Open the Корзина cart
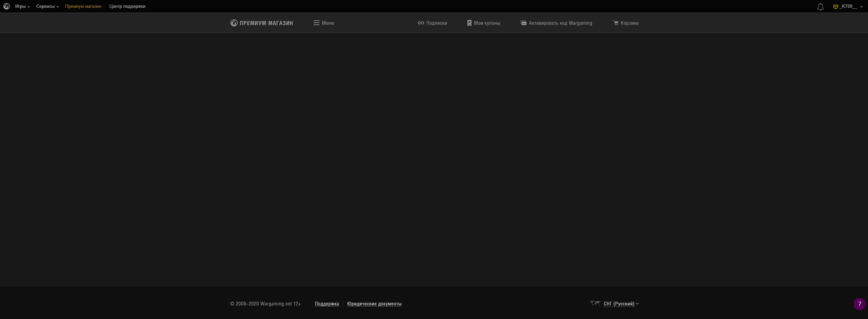This screenshot has height=319, width=868. (626, 23)
